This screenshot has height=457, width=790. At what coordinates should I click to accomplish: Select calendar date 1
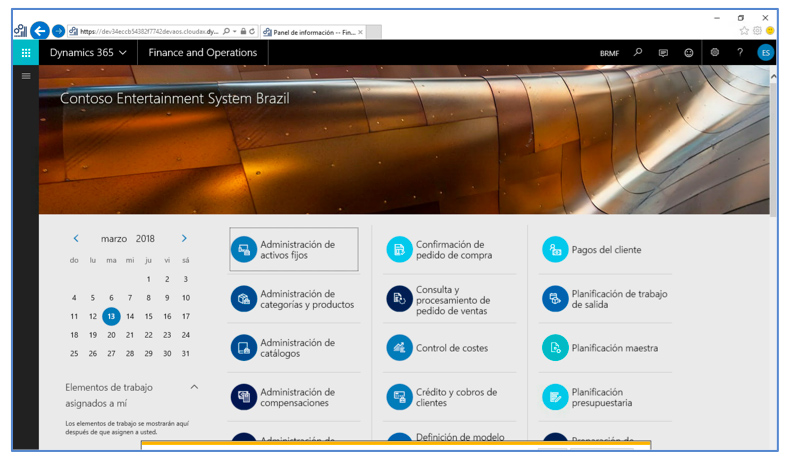[x=148, y=279]
